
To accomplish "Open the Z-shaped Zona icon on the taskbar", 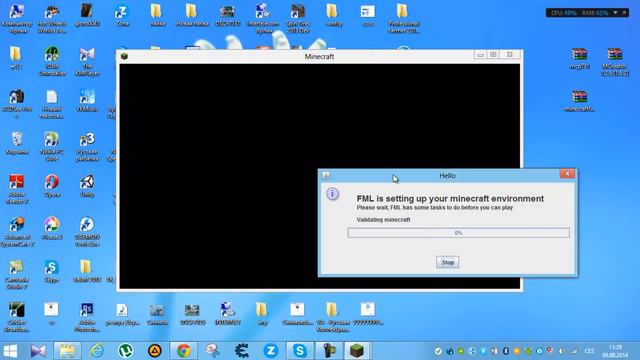I will [271, 351].
